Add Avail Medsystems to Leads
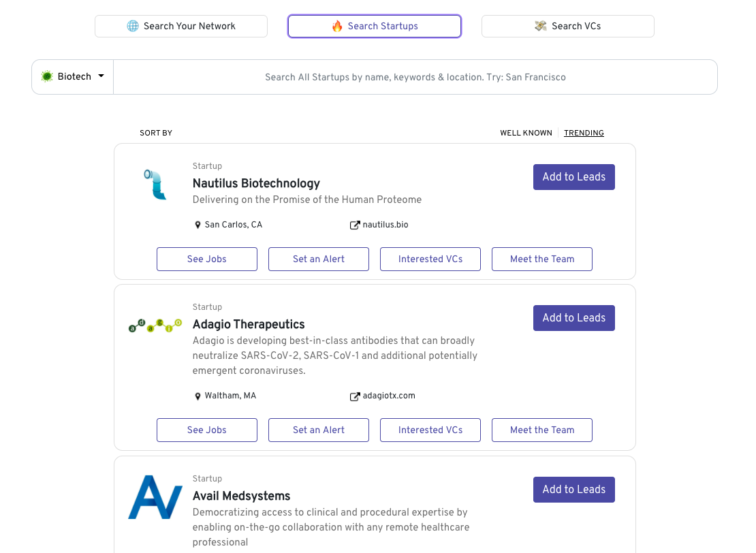 pyautogui.click(x=574, y=490)
